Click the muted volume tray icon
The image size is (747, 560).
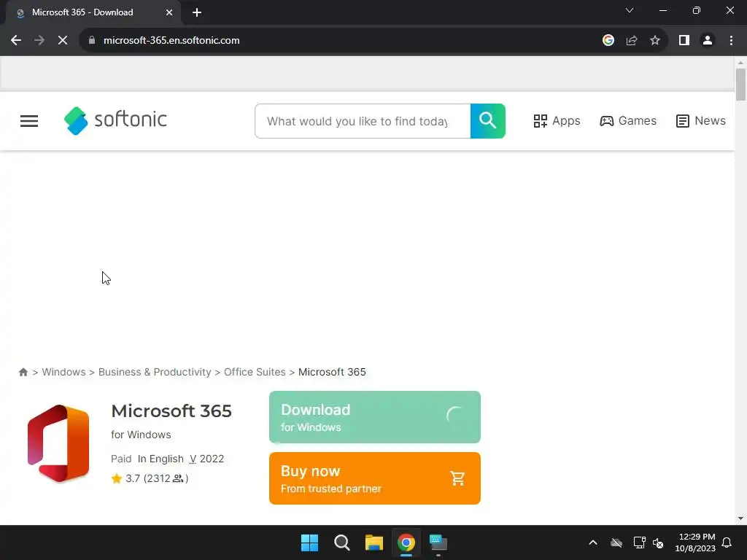[x=658, y=542]
